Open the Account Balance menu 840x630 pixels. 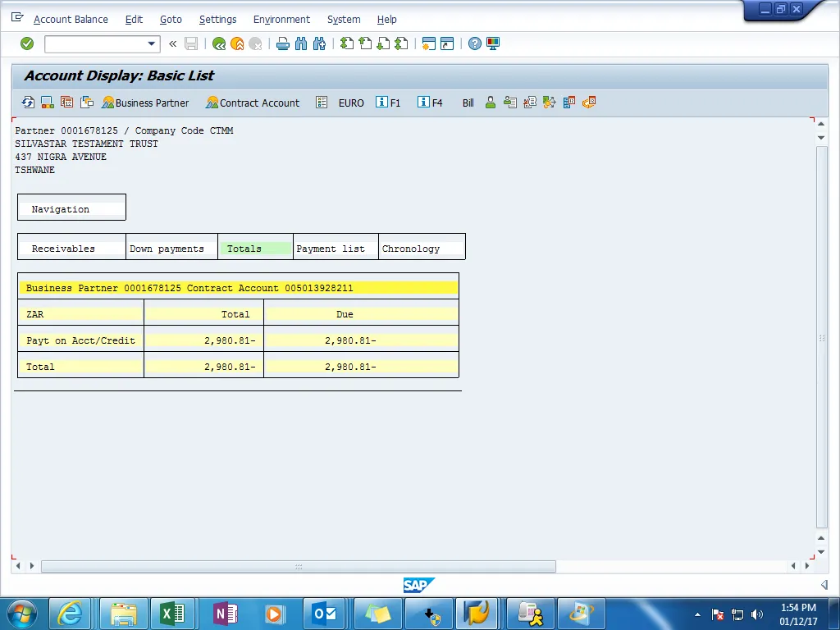[x=71, y=20]
